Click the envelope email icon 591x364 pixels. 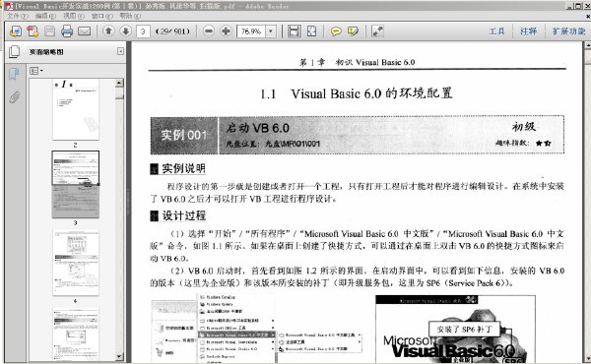click(x=84, y=31)
